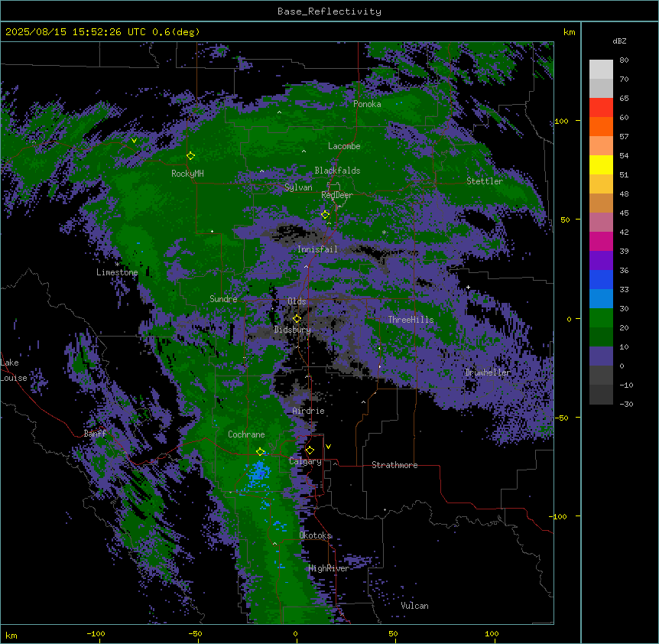Image resolution: width=659 pixels, height=644 pixels.
Task: Select the Sylvan label
Action: (298, 187)
